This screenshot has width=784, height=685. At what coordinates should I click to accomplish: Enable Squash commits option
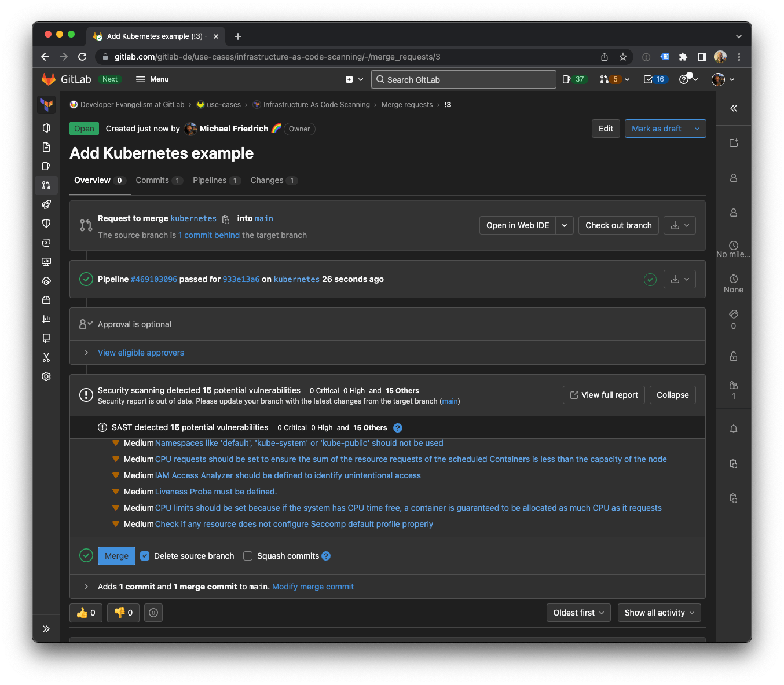[248, 555]
